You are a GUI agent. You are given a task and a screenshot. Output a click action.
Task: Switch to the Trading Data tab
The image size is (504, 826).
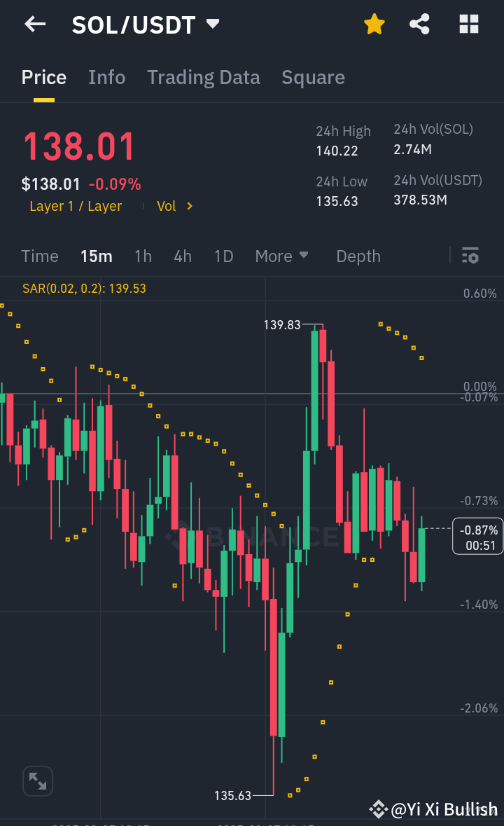[x=203, y=77]
